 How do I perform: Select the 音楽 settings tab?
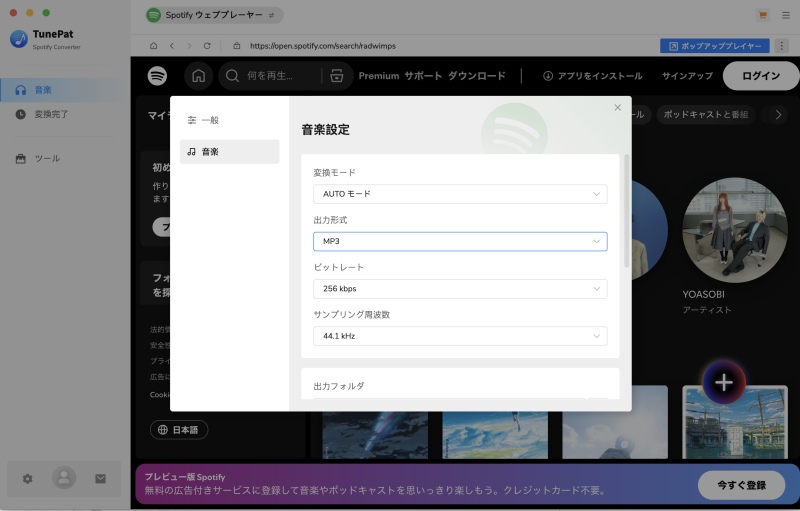[230, 151]
